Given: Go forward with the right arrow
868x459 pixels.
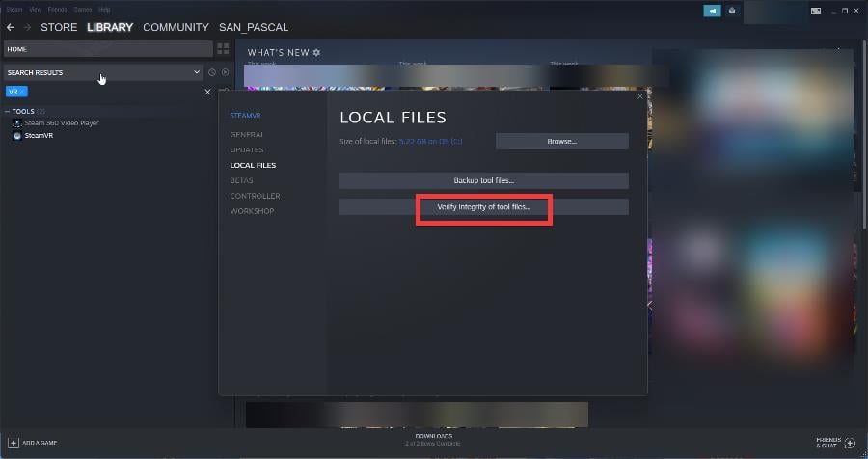Looking at the screenshot, I should (x=27, y=27).
